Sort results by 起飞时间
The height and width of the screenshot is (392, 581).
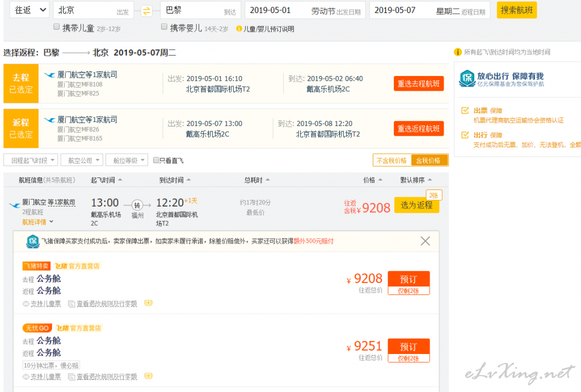click(x=106, y=180)
